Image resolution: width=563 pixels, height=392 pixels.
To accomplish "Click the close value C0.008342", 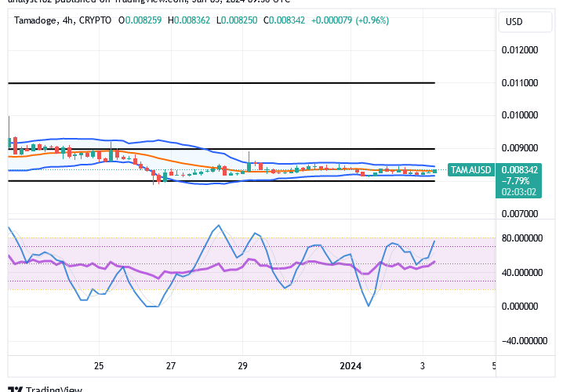I will [285, 20].
